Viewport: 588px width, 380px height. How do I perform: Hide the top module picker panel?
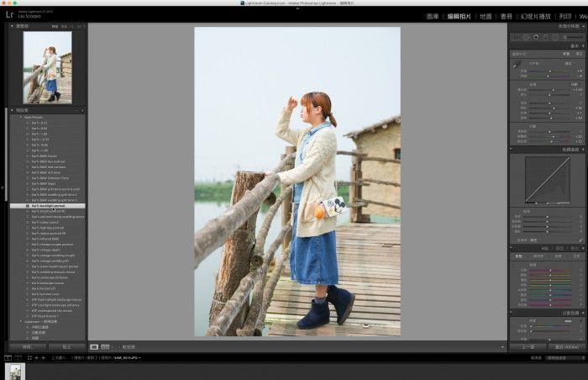tap(297, 8)
